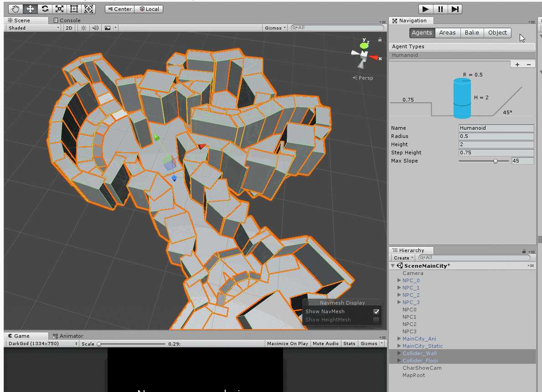Select Camera in the Hierarchy
The width and height of the screenshot is (542, 392).
pyautogui.click(x=413, y=273)
